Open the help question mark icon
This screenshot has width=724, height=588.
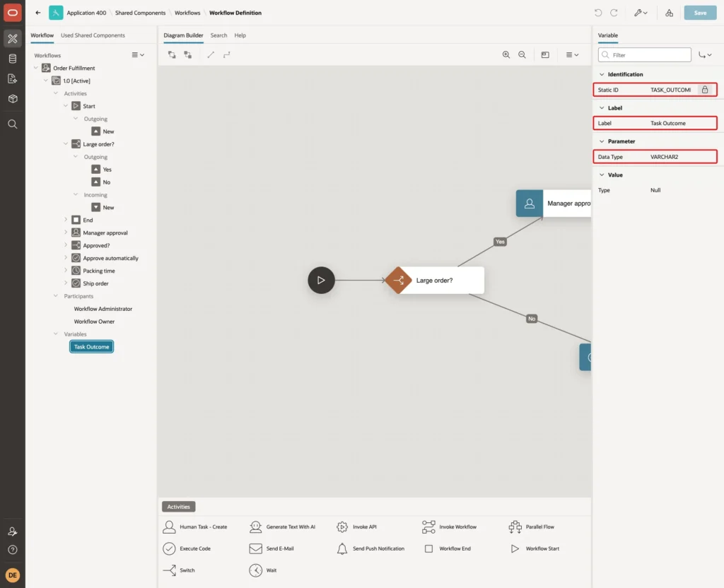[13, 550]
